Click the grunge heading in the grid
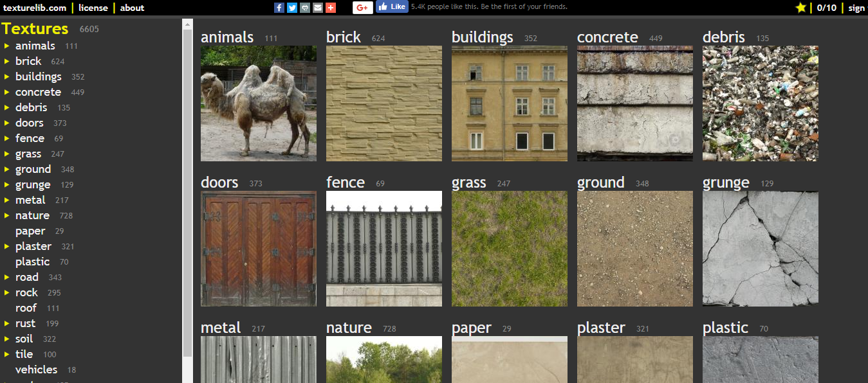The width and height of the screenshot is (868, 383). (x=726, y=183)
